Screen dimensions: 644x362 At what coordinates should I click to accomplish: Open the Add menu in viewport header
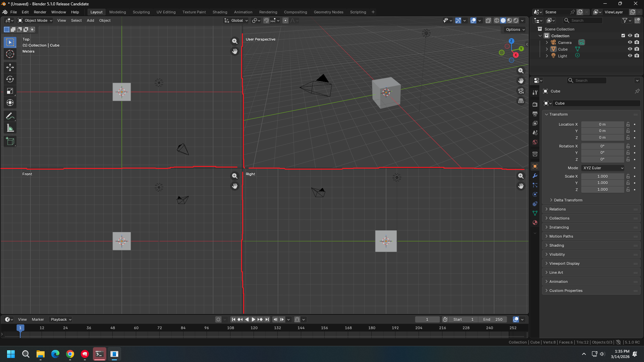(90, 20)
